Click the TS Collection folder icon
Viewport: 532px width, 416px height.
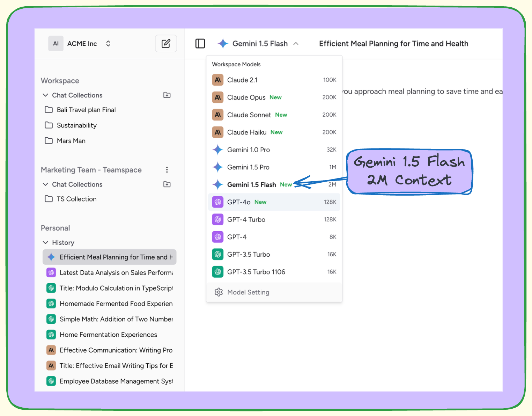coord(49,199)
